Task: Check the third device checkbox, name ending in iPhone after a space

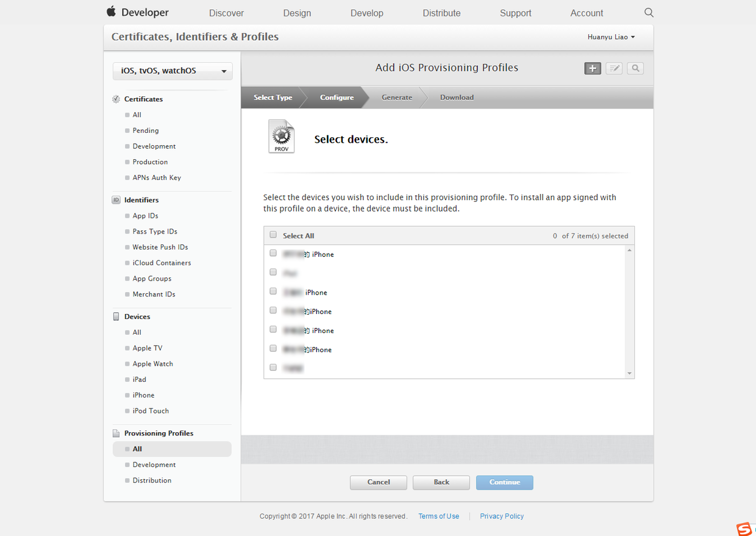Action: pos(273,291)
